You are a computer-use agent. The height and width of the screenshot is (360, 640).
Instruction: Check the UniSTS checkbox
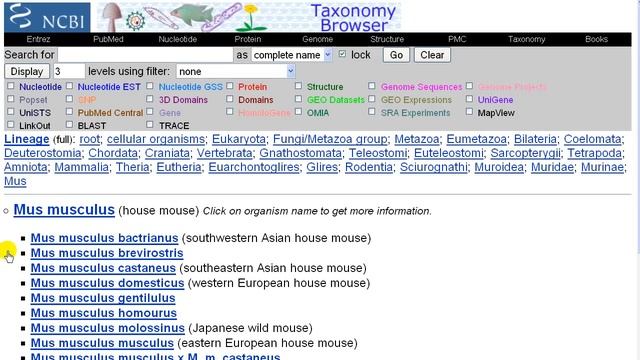click(11, 111)
